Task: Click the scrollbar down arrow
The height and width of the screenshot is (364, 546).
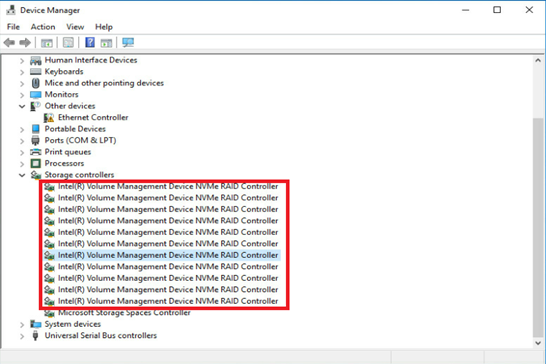Action: click(x=538, y=343)
